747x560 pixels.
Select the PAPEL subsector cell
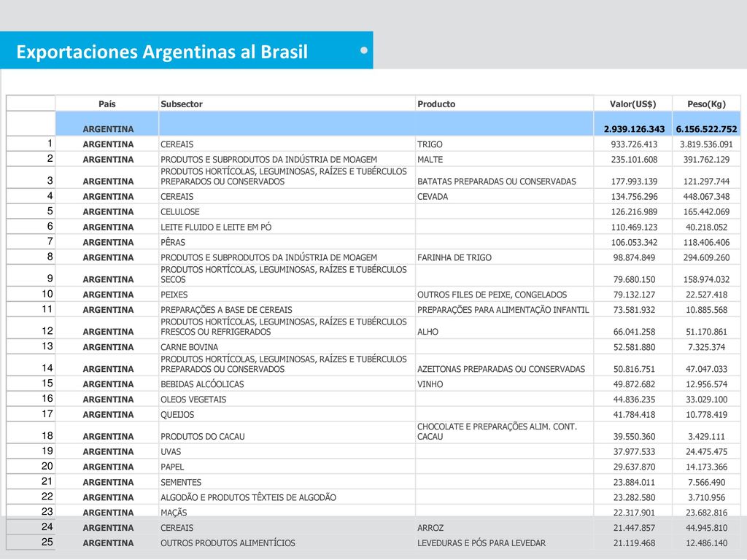pos(172,467)
